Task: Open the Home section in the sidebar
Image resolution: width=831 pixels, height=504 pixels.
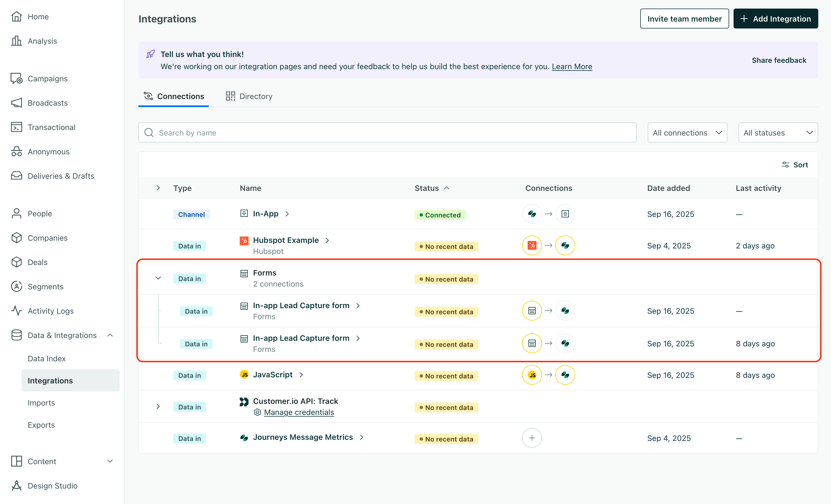Action: pos(38,16)
